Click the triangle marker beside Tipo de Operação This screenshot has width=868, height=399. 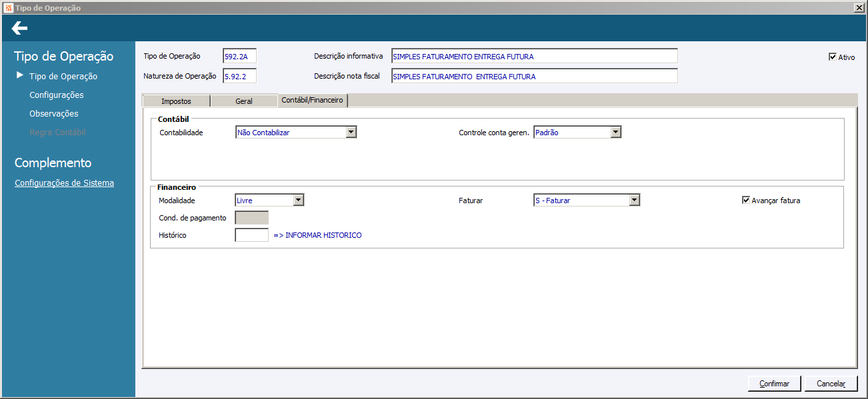point(20,75)
